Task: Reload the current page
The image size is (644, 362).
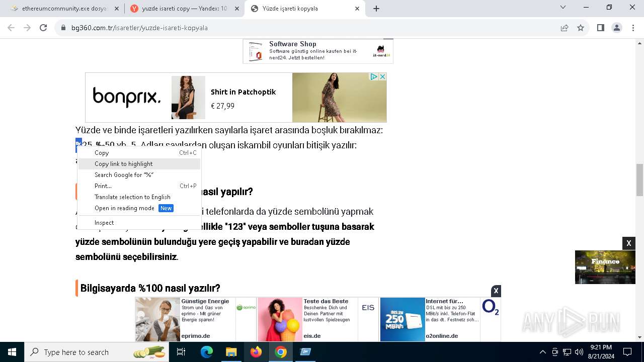Action: 43,28
